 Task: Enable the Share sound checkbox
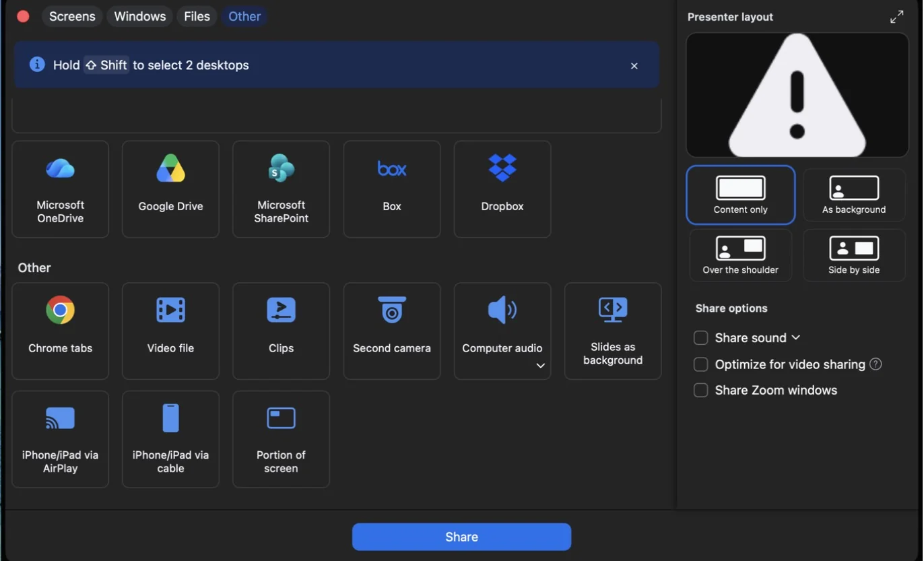click(x=701, y=337)
